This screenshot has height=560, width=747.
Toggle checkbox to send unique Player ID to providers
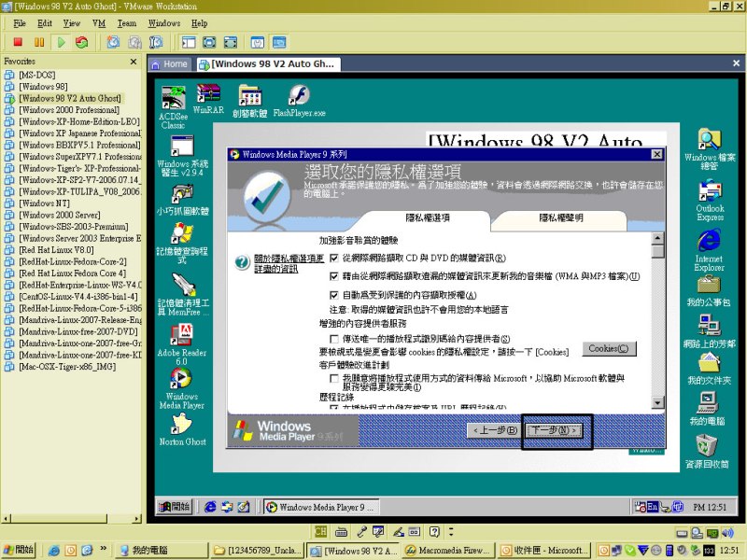[x=334, y=339]
